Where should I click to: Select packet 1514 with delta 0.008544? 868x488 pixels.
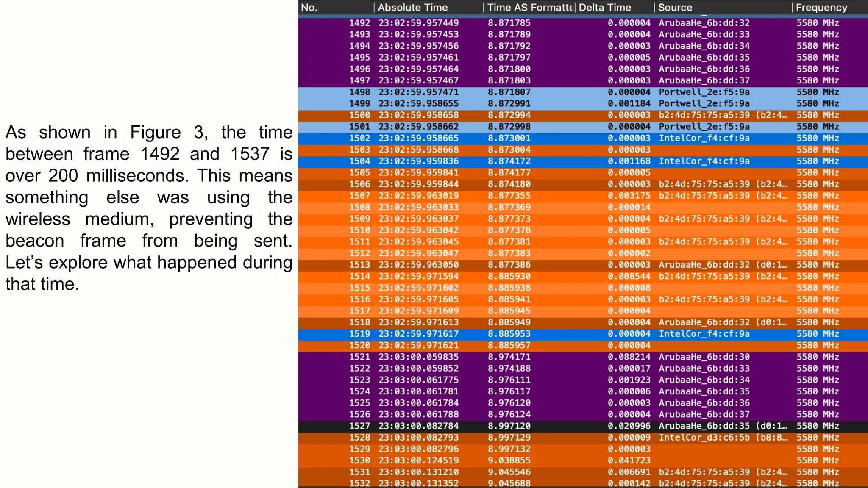583,276
